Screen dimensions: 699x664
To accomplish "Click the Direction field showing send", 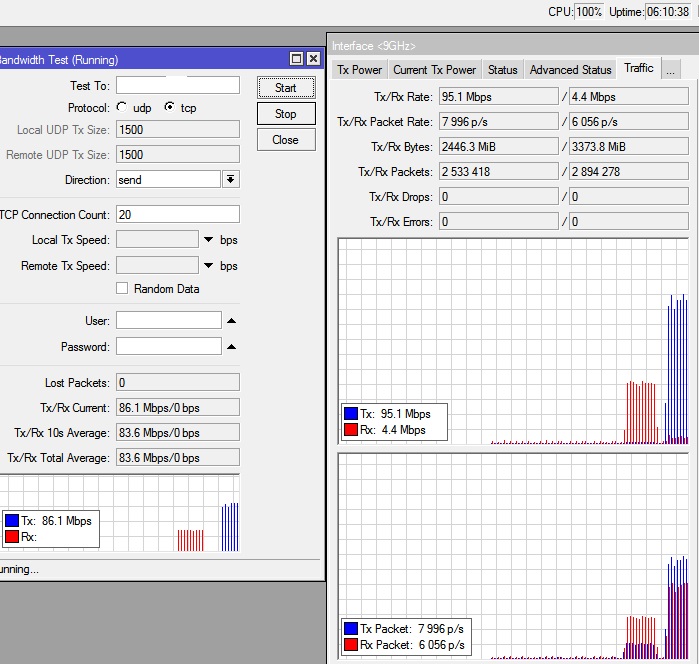I will click(x=169, y=179).
